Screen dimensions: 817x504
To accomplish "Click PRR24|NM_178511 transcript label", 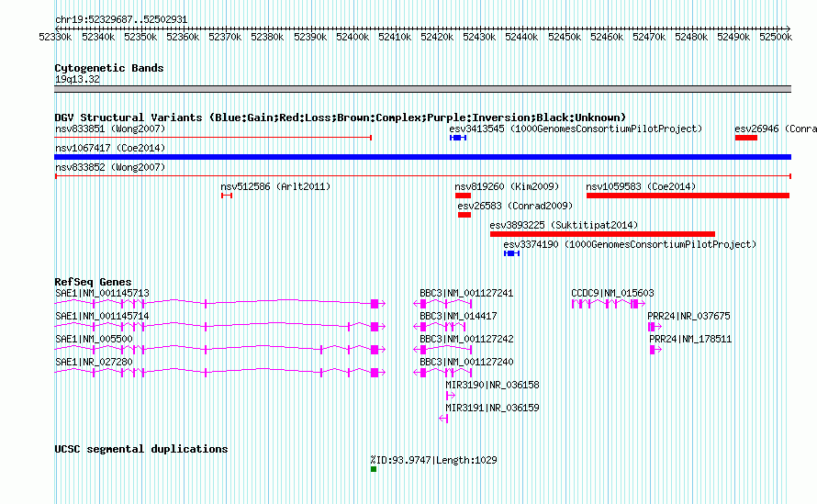I will [690, 339].
